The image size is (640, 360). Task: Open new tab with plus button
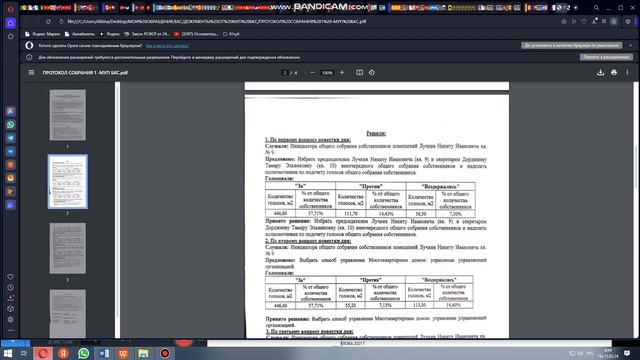coord(576,8)
